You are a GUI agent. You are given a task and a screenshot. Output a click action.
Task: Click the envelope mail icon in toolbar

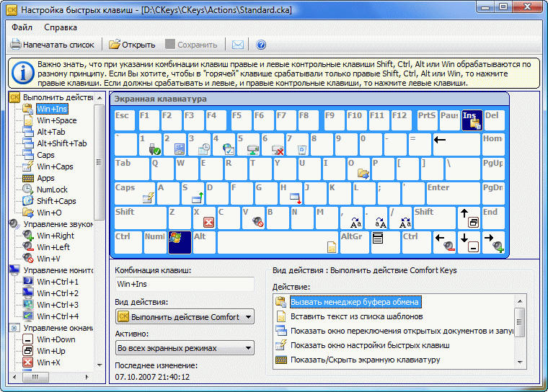click(238, 45)
